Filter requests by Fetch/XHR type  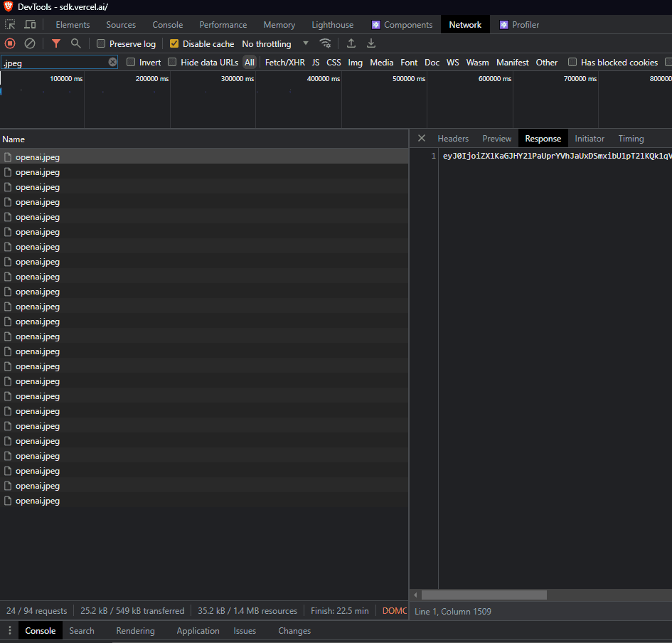coord(284,63)
